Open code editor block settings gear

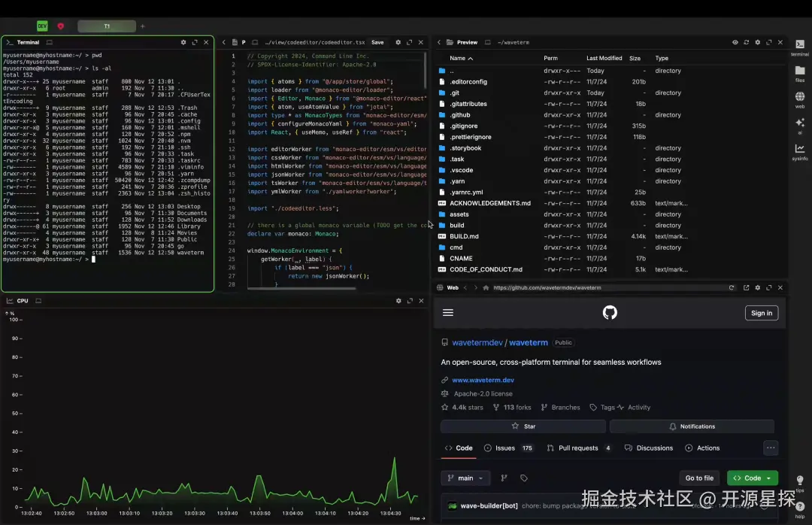398,43
